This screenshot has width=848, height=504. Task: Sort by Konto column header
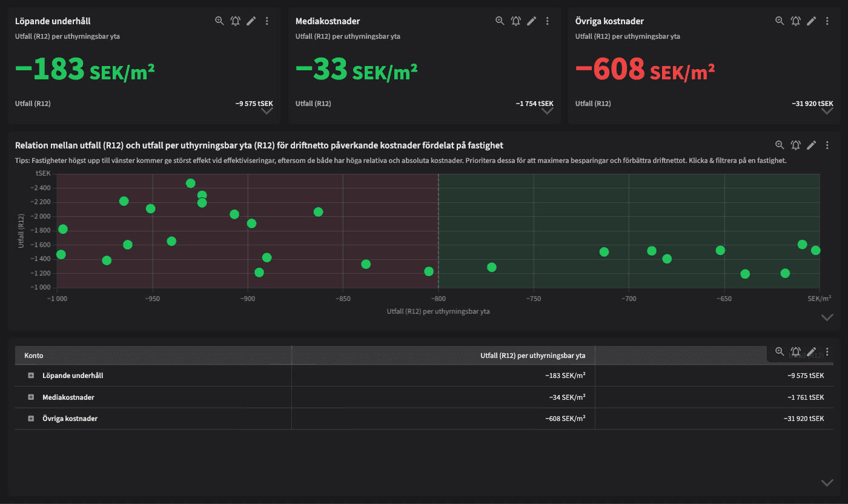[34, 356]
